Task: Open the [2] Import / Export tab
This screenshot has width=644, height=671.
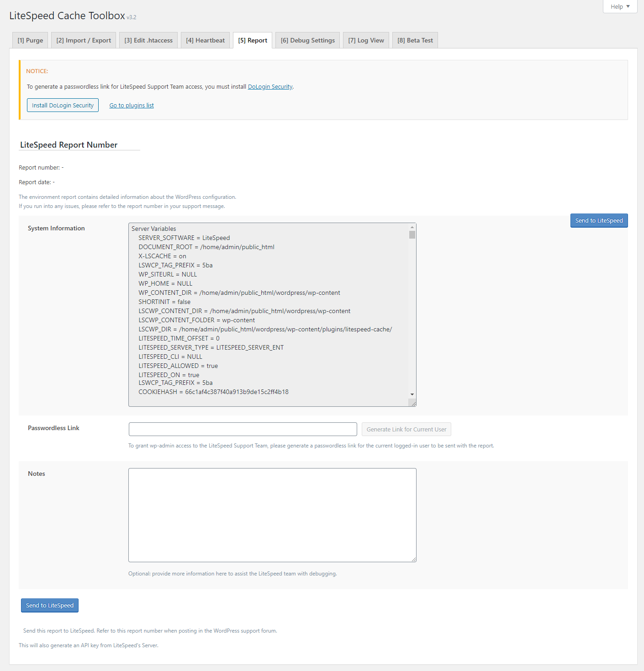Action: click(84, 40)
